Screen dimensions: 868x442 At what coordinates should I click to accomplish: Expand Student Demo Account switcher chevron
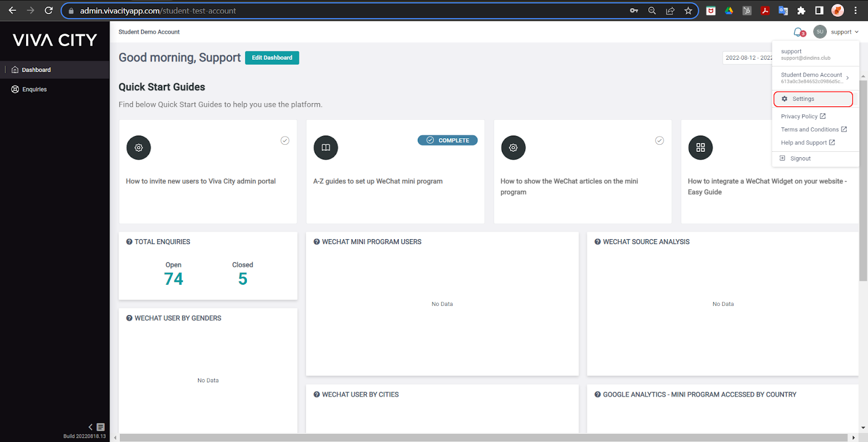847,78
